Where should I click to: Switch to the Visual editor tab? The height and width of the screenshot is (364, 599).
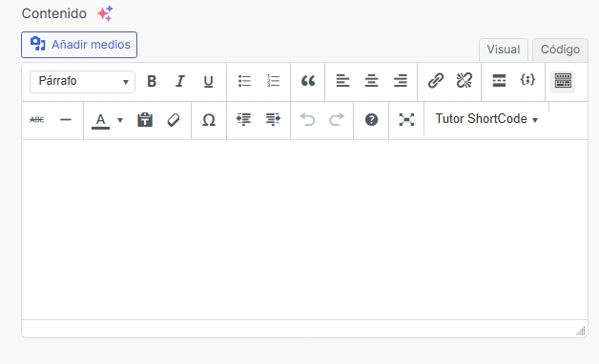[x=503, y=50]
